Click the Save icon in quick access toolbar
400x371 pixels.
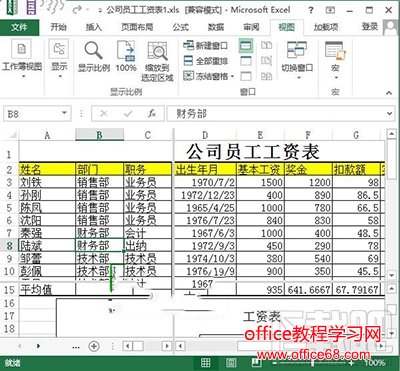click(x=32, y=7)
